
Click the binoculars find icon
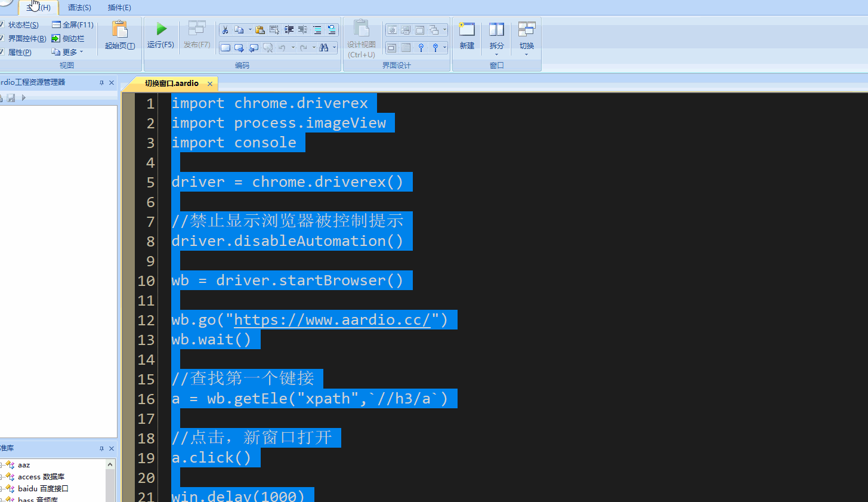(x=323, y=48)
